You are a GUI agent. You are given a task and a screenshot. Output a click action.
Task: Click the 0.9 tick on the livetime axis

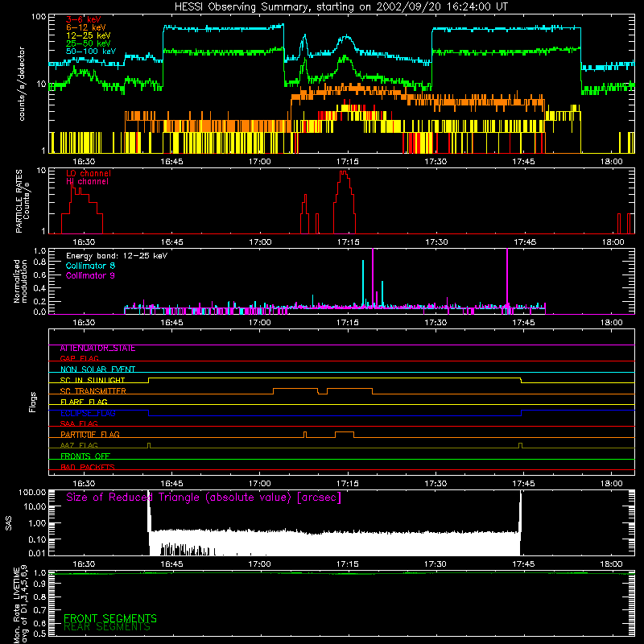pyautogui.click(x=39, y=584)
